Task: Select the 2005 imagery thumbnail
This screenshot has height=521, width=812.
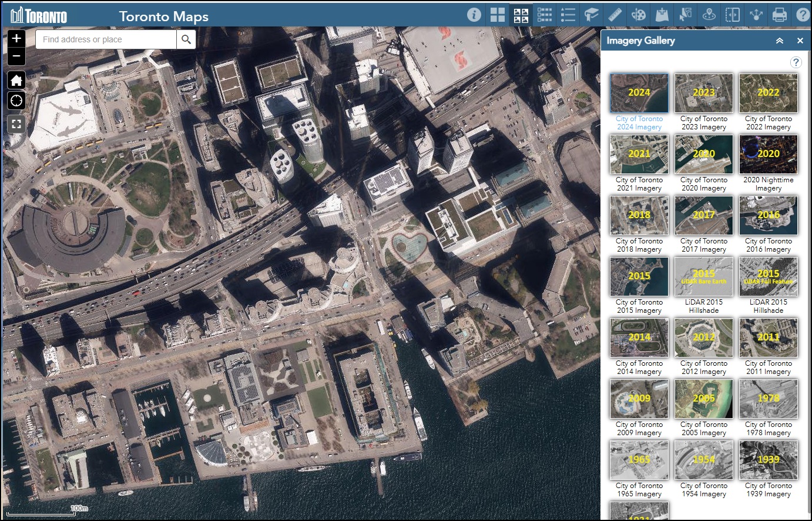Action: tap(704, 399)
